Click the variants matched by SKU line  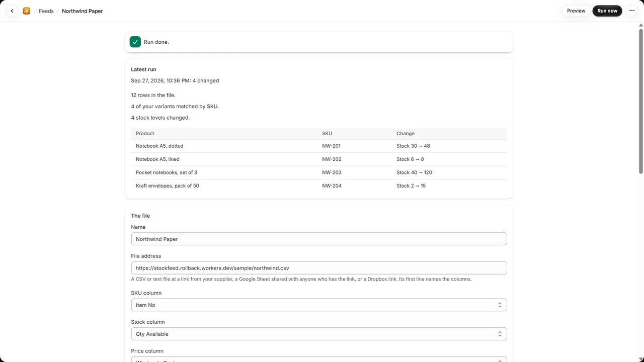coord(175,107)
